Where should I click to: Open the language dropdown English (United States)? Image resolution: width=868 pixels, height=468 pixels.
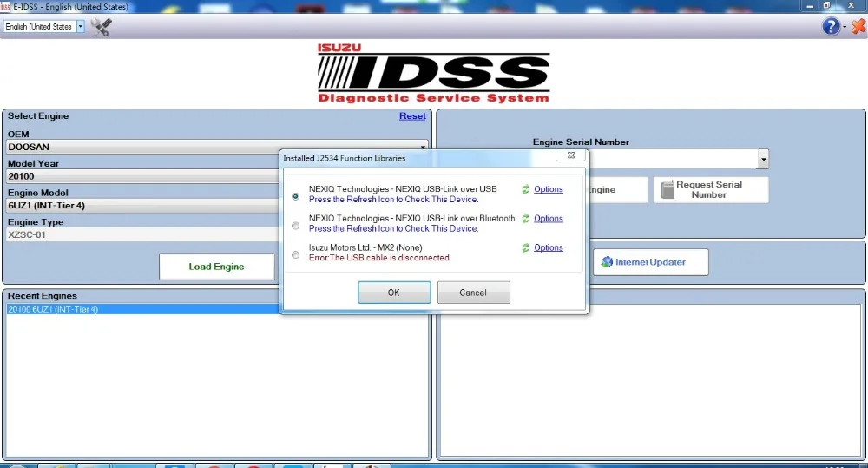pos(44,27)
